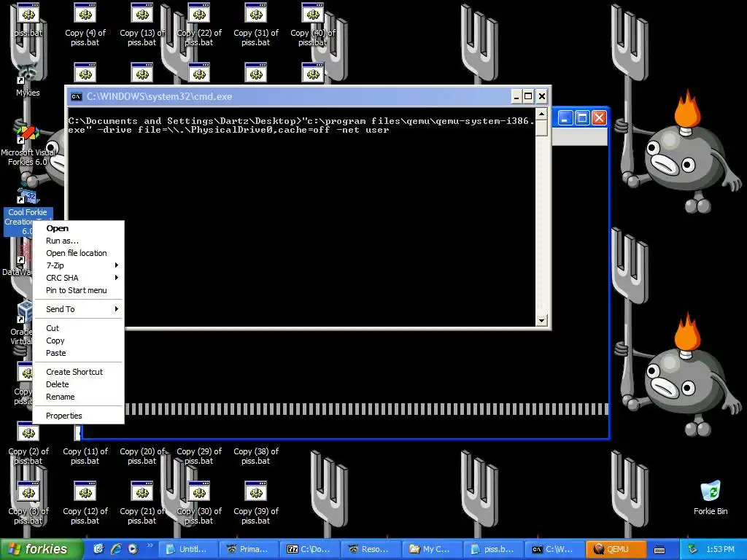The image size is (747, 560).
Task: Click the cmd window scrollbar thumb
Action: (541, 128)
